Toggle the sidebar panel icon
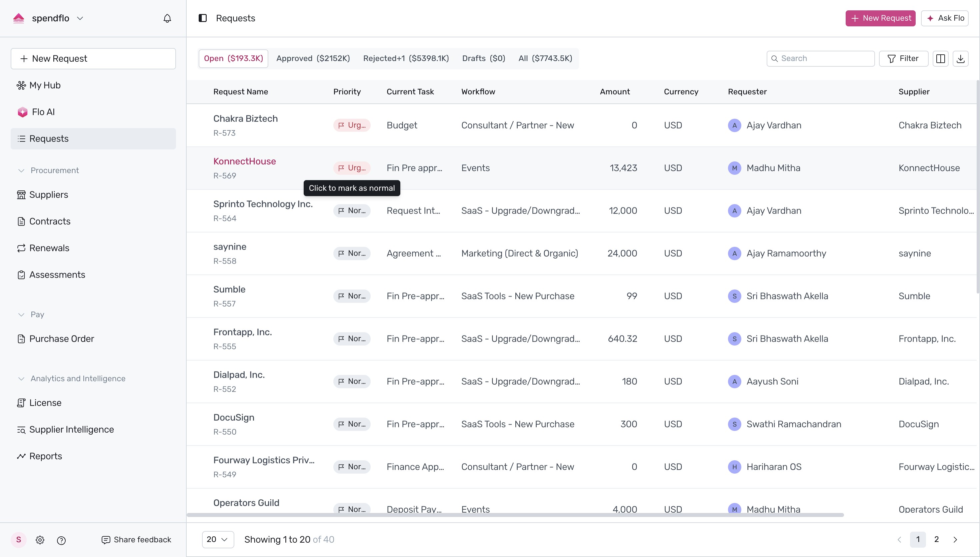Screen dimensions: 980x557 click(203, 18)
